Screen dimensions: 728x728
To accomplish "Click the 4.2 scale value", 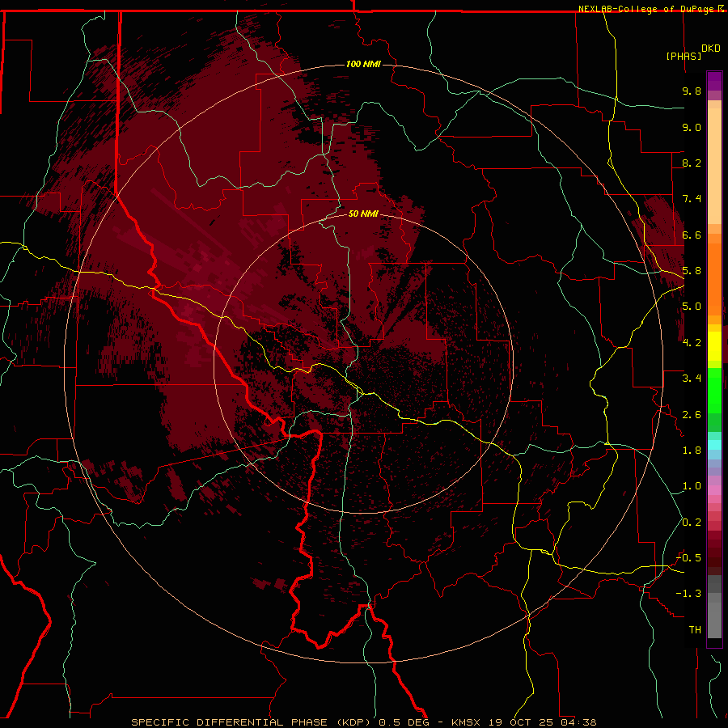I will (692, 343).
